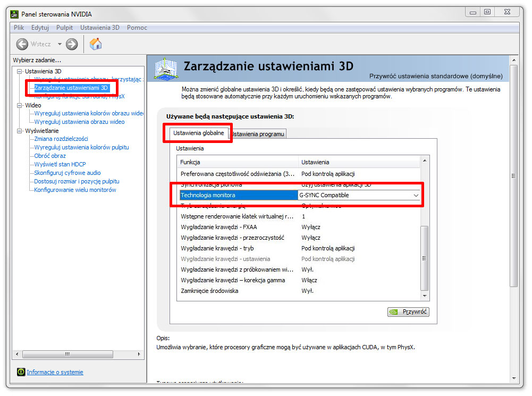Open Konfigurowanie wielu monitorów
The height and width of the screenshot is (396, 532).
[x=75, y=190]
